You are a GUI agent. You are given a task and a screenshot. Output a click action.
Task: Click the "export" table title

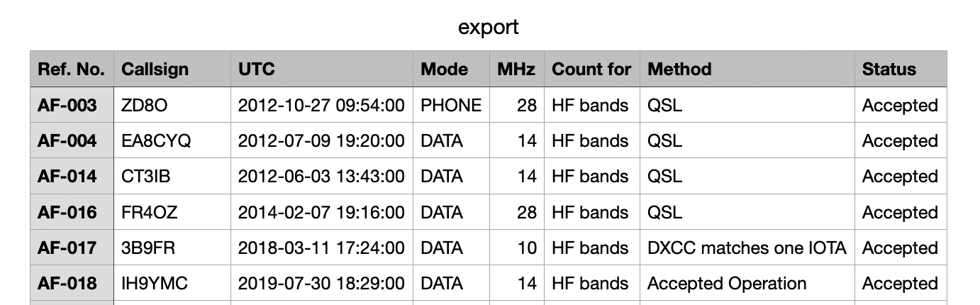(x=489, y=27)
